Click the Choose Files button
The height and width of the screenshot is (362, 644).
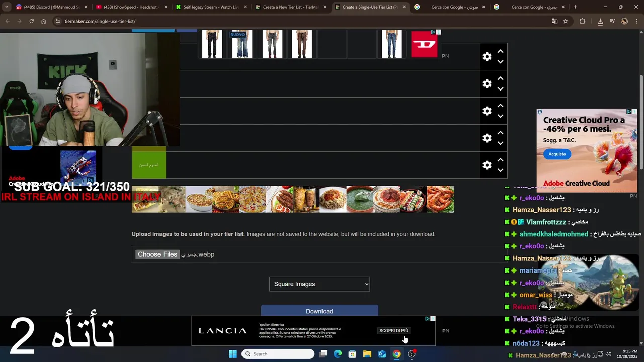(157, 254)
